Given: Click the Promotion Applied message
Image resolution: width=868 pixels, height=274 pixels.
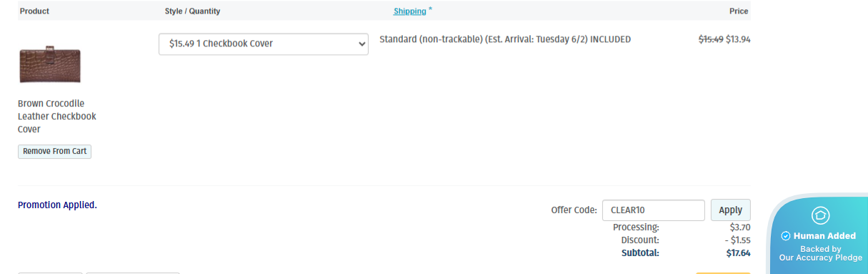Looking at the screenshot, I should (x=57, y=205).
